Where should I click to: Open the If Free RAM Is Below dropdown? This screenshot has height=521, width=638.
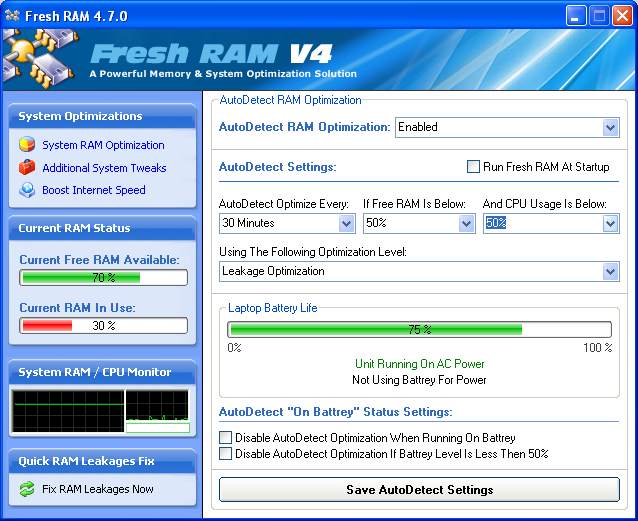click(466, 223)
